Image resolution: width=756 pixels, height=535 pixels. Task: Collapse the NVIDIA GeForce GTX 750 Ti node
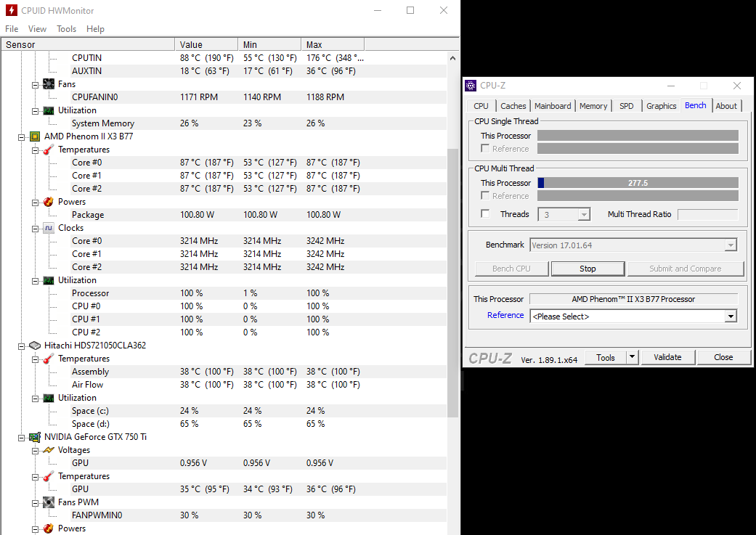pyautogui.click(x=21, y=438)
